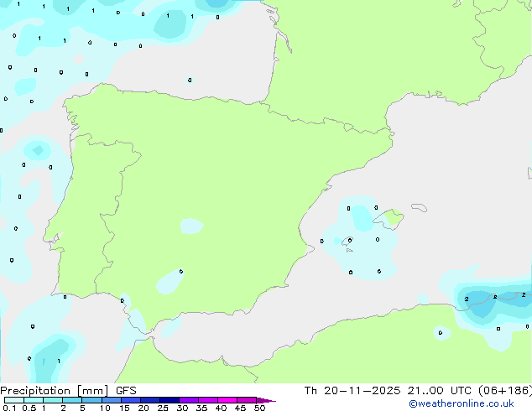Click the 0.1–0.5 mm palest cyan legend swatch
The width and height of the screenshot is (532, 411).
14,400
